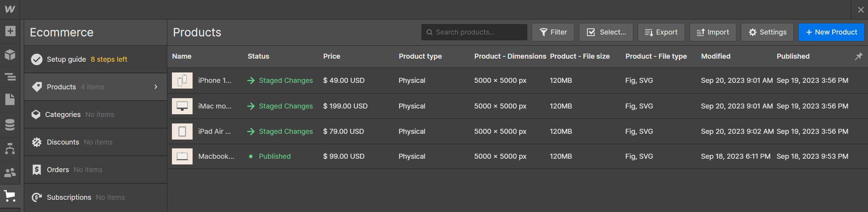Go to Orders section
Image resolution: width=868 pixels, height=212 pixels.
click(95, 170)
